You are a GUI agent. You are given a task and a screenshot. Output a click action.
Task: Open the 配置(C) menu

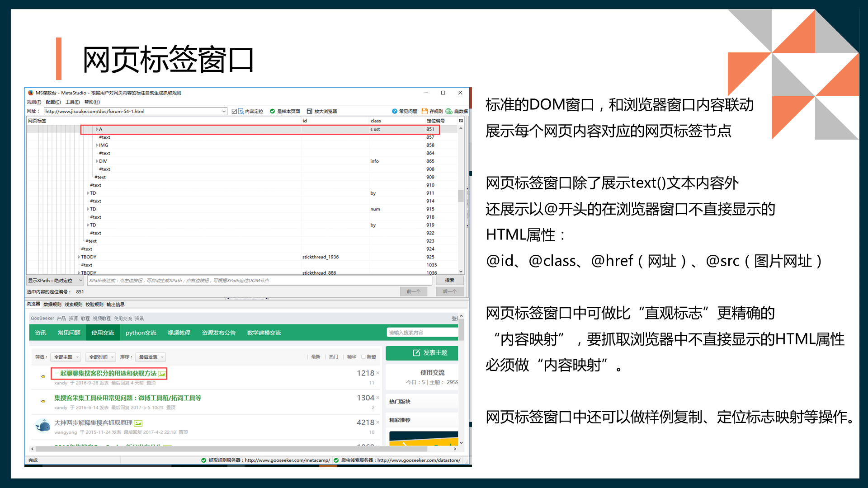click(53, 102)
